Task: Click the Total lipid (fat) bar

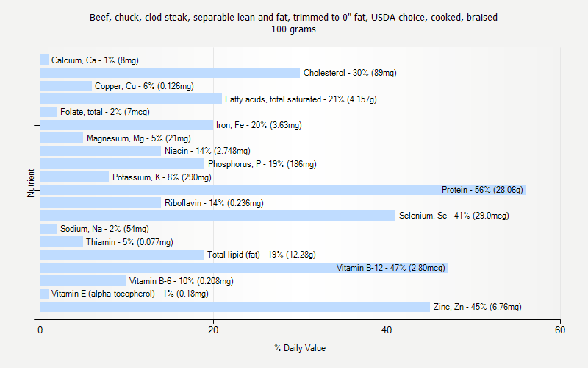Action: click(122, 255)
